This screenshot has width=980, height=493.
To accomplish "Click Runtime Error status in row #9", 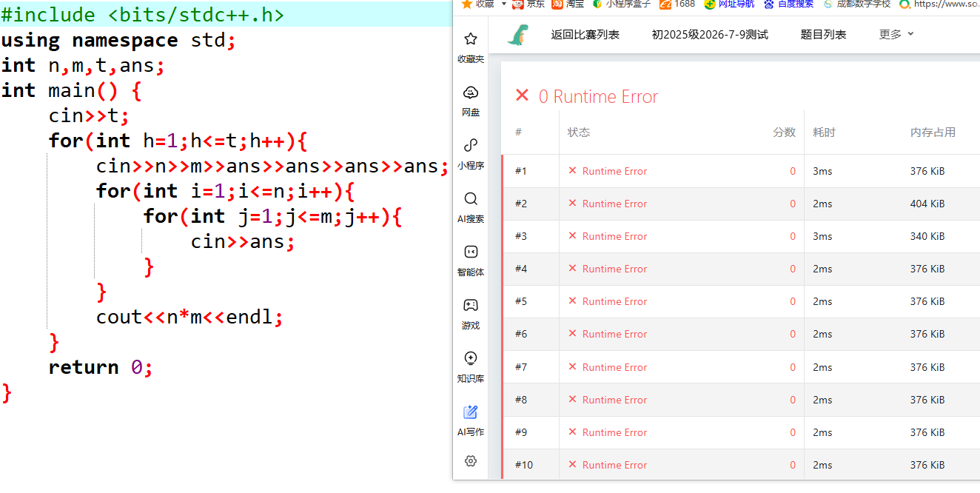I will coord(614,432).
